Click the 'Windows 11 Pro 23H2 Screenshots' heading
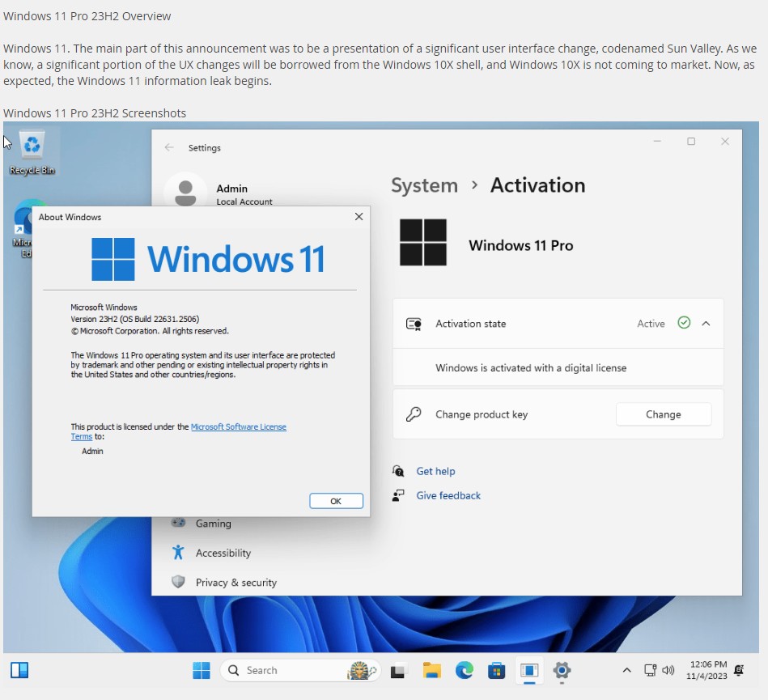768x700 pixels. (x=95, y=113)
